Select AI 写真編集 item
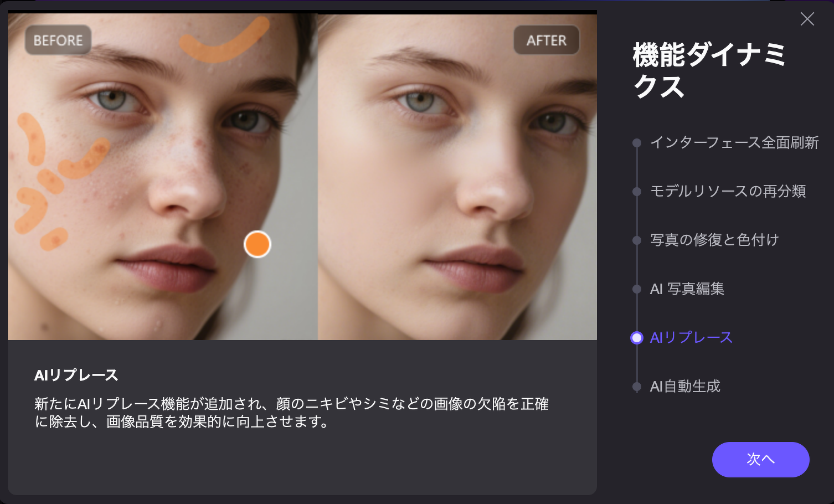The width and height of the screenshot is (834, 504). 687,289
